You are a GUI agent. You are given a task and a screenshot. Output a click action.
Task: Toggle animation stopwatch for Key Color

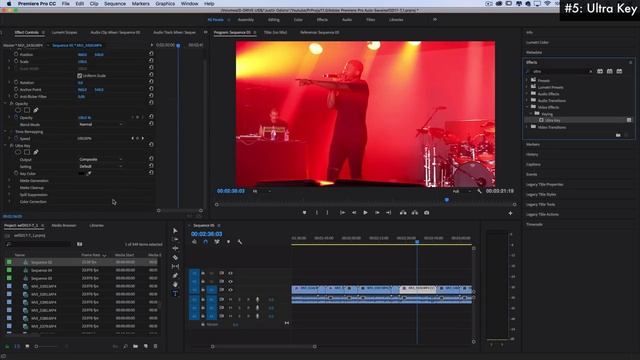(16, 173)
